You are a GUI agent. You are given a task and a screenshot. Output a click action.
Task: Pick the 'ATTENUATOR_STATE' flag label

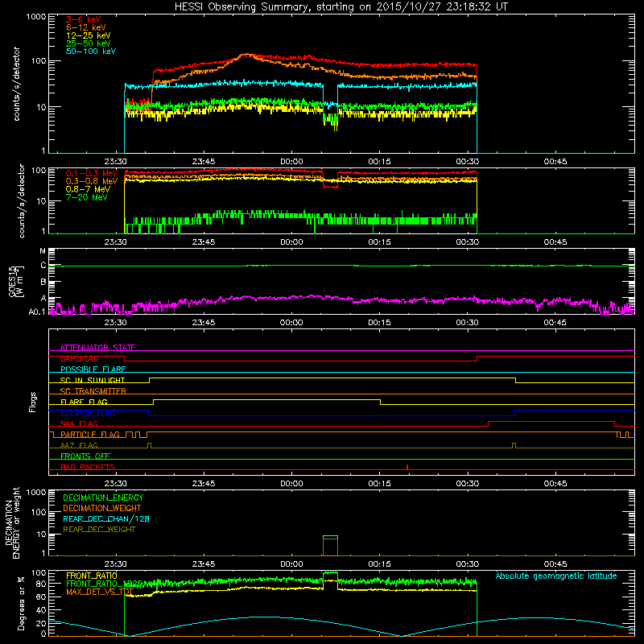coord(97,348)
